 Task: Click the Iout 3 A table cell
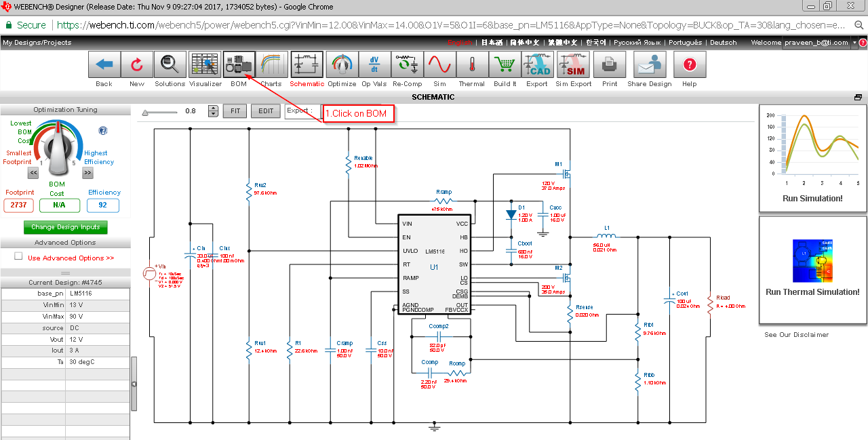(98, 351)
